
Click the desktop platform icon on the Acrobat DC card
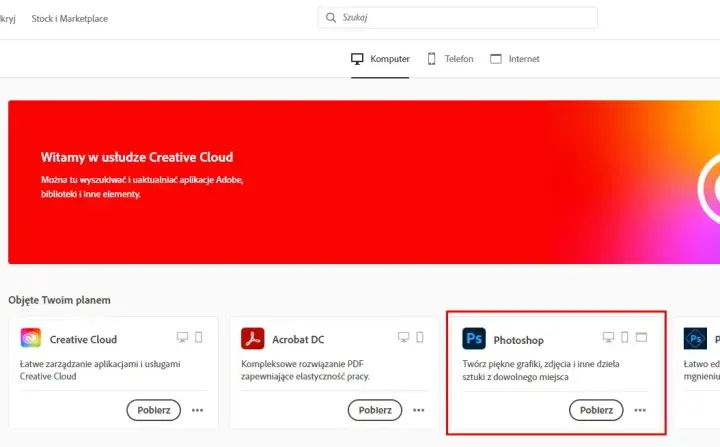coord(404,337)
